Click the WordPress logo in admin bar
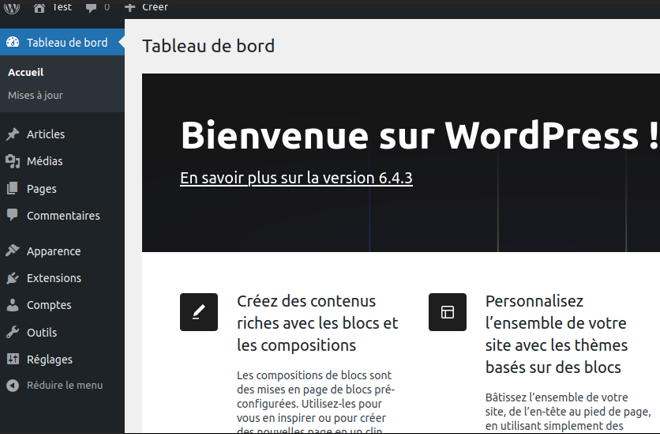Image resolution: width=660 pixels, height=434 pixels. pos(12,7)
